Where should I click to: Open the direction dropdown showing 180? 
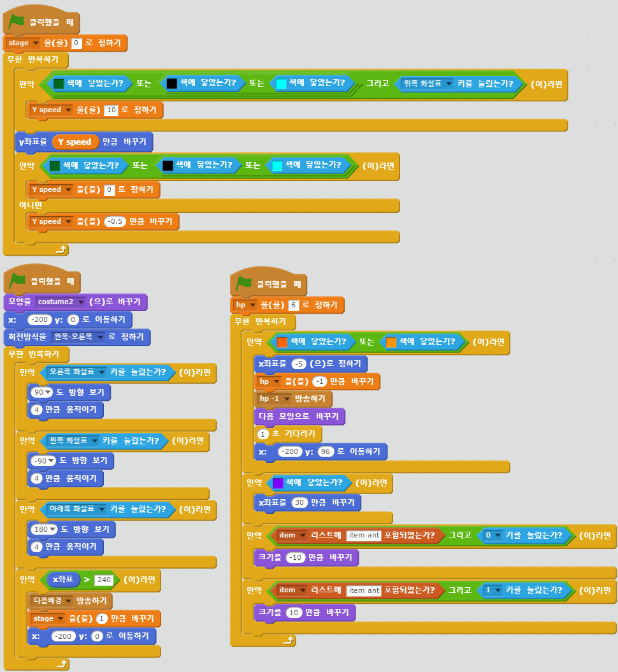click(x=48, y=529)
